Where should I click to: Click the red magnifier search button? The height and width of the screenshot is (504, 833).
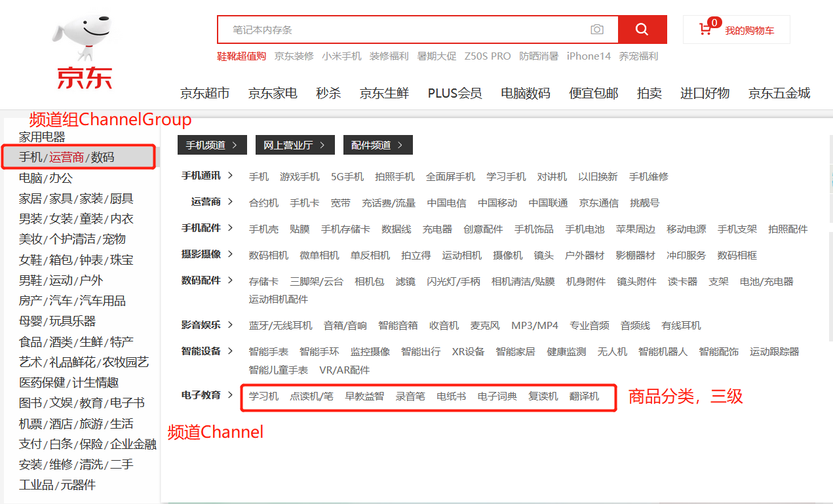[642, 29]
